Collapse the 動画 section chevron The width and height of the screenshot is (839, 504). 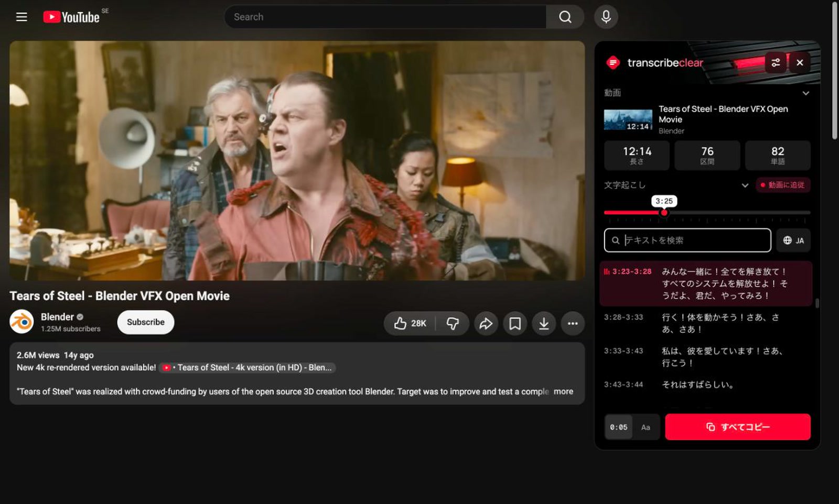pos(805,93)
